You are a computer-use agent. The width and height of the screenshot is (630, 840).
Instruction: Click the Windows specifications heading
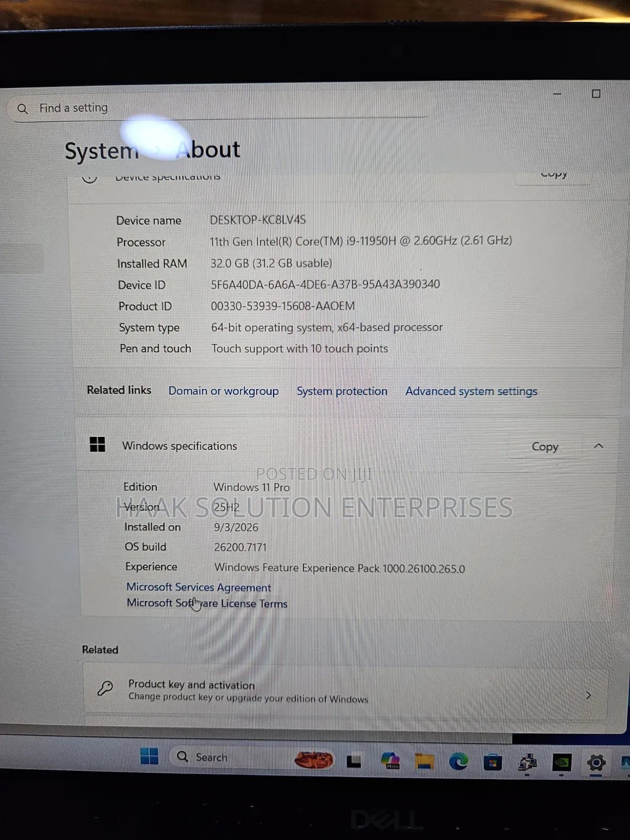coord(180,446)
